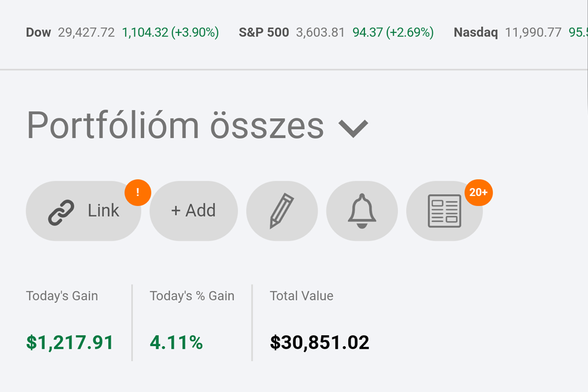Click Today's % Gain value 4.11%

click(176, 342)
